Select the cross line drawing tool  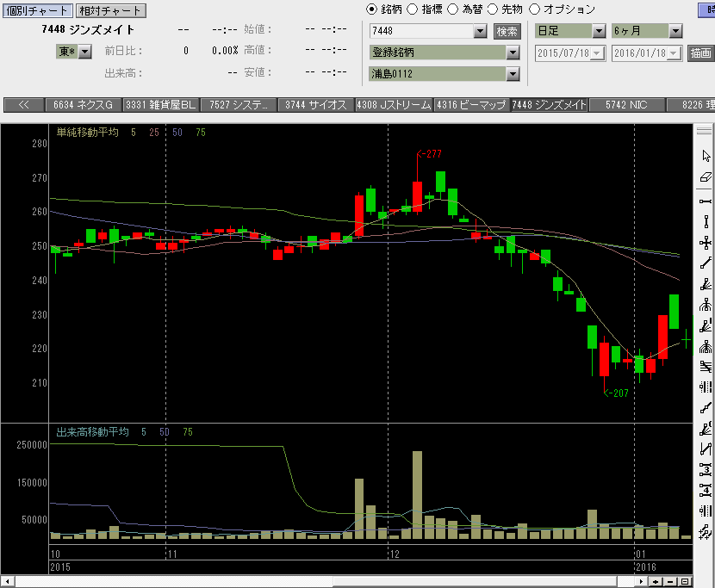tap(706, 243)
